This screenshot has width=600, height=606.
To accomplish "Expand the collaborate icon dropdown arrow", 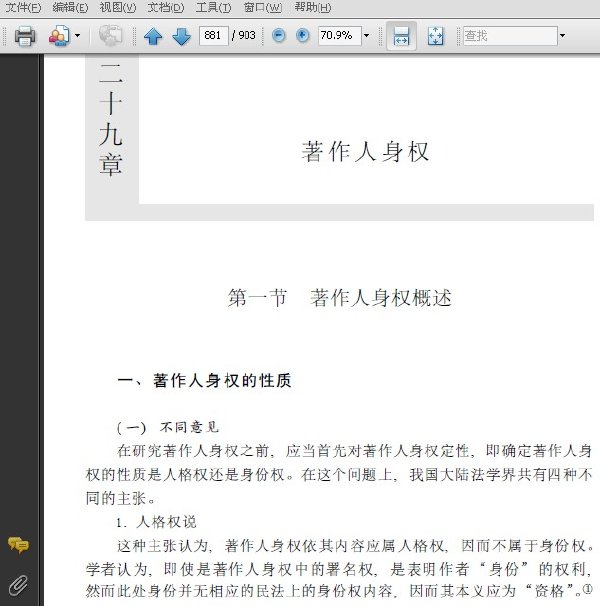I will (77, 36).
